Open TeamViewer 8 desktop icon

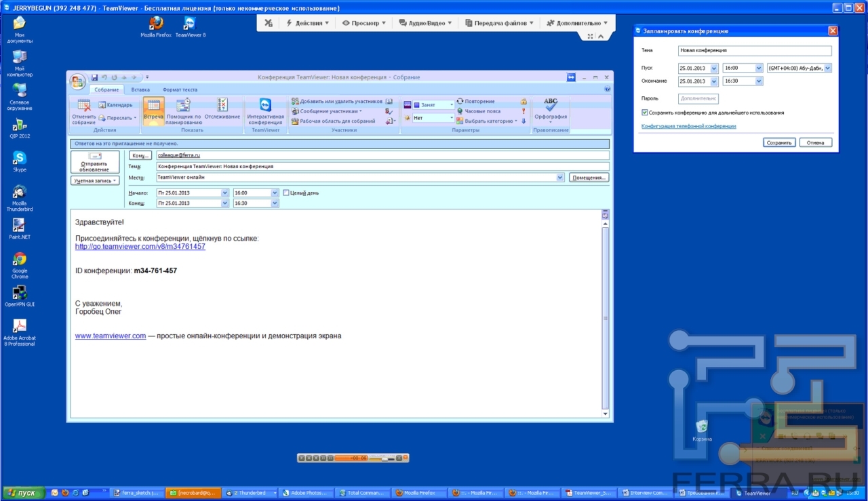pos(190,22)
